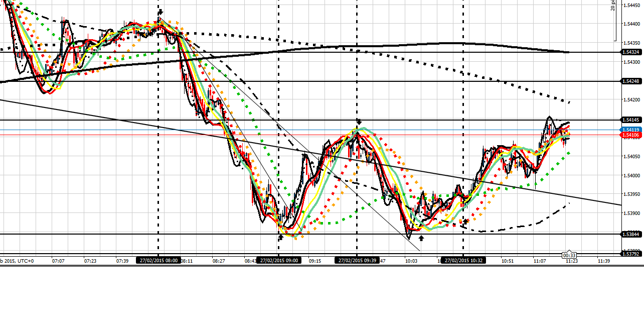Screen dimensions: 644x332
Task: Click the down arrow marker at 09:39 peak
Action: 359,122
